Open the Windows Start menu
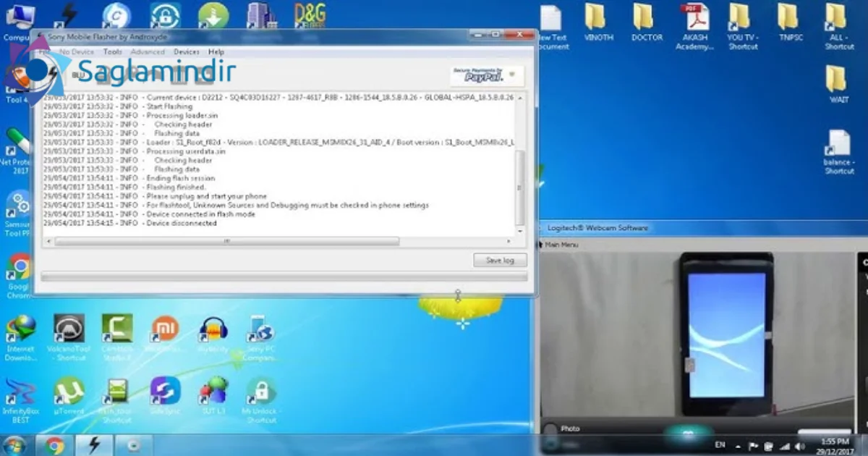 tap(14, 445)
